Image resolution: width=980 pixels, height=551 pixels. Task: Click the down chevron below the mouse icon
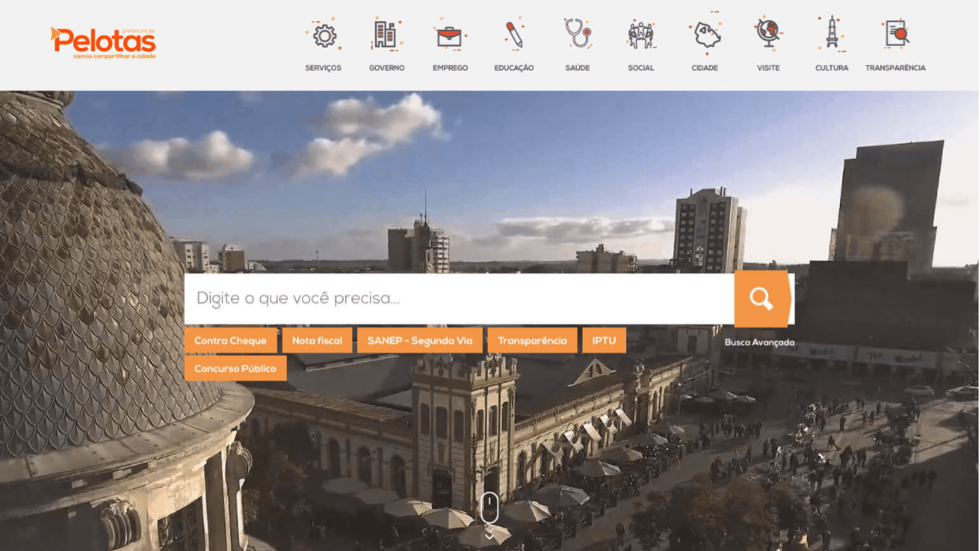pyautogui.click(x=490, y=536)
